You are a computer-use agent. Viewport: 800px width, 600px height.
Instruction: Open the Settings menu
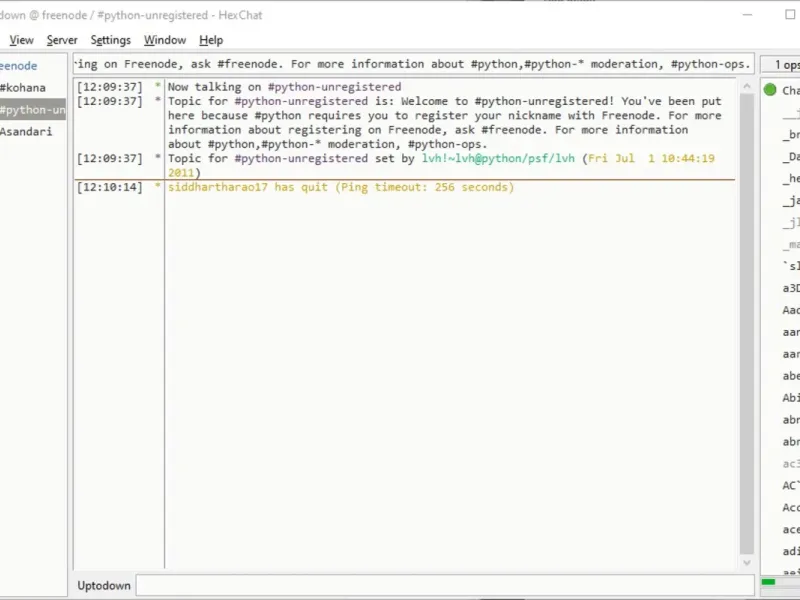[111, 40]
